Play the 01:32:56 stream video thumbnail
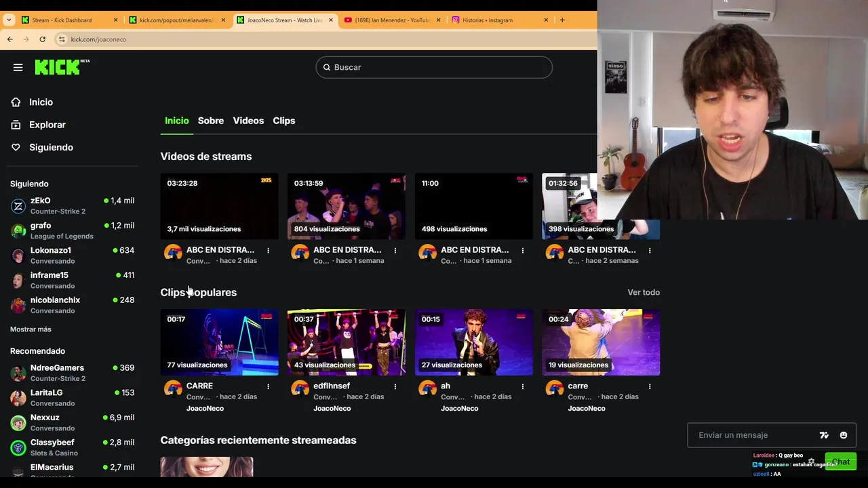Screen dimensions: 868x488 coord(601,206)
